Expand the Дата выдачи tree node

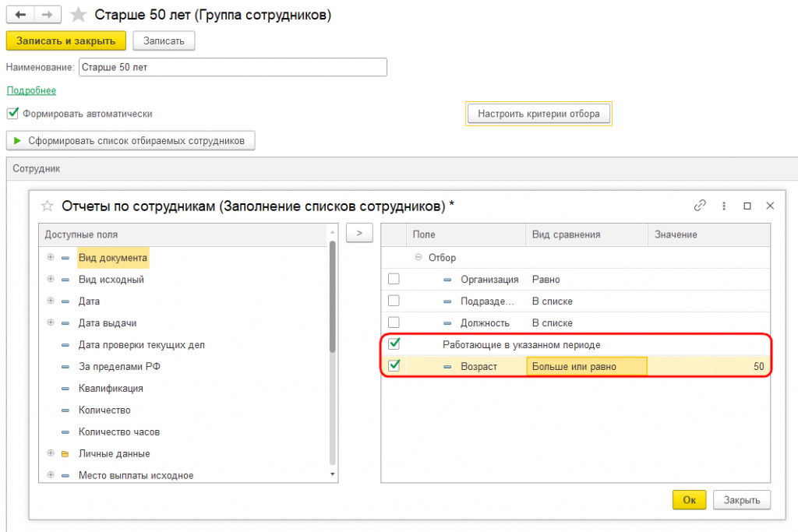pyautogui.click(x=51, y=322)
